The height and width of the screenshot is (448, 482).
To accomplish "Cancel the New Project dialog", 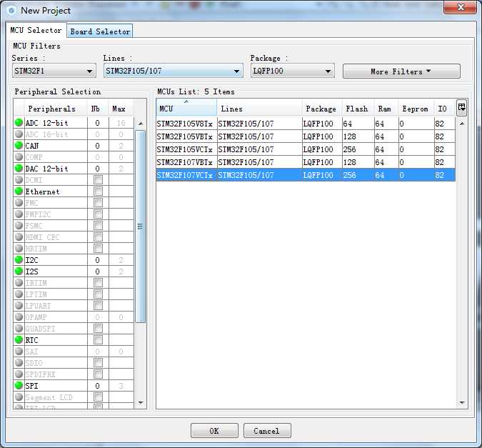I will pos(267,430).
